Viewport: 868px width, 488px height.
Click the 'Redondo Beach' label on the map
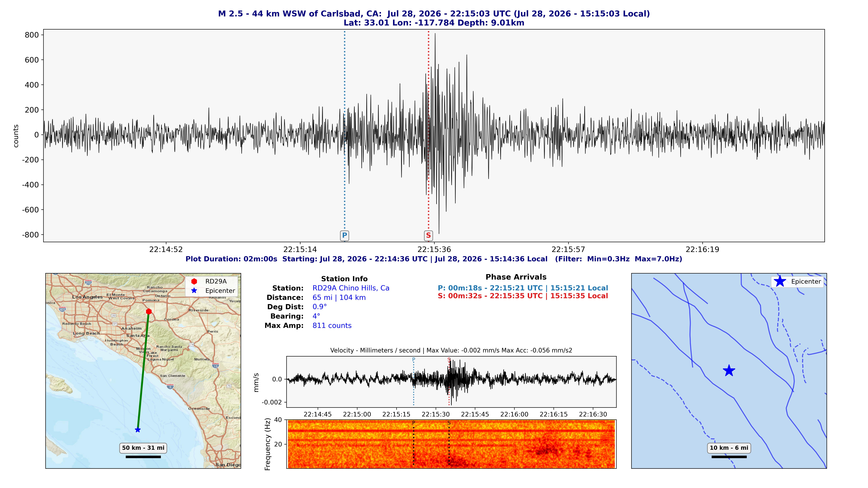77,324
